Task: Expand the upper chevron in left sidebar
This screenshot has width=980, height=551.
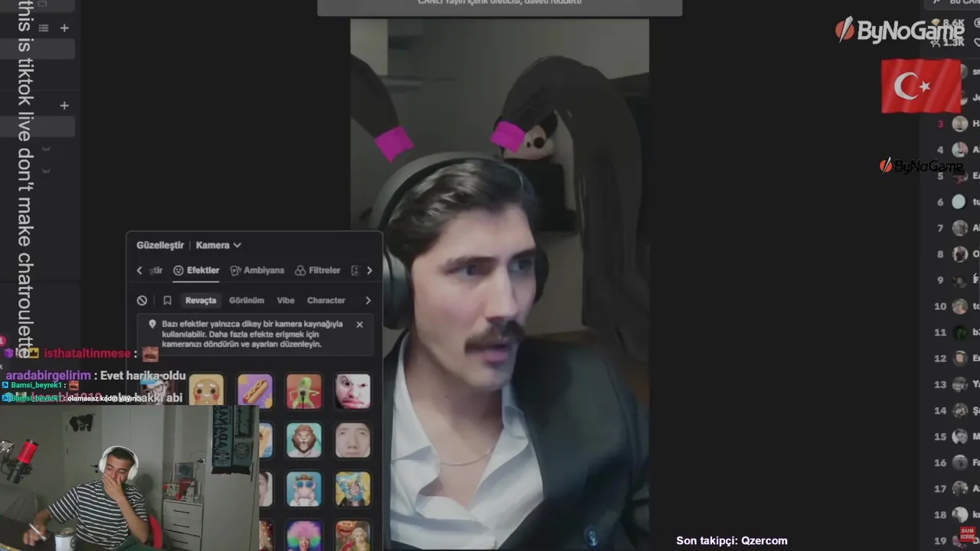Action: coord(46,149)
